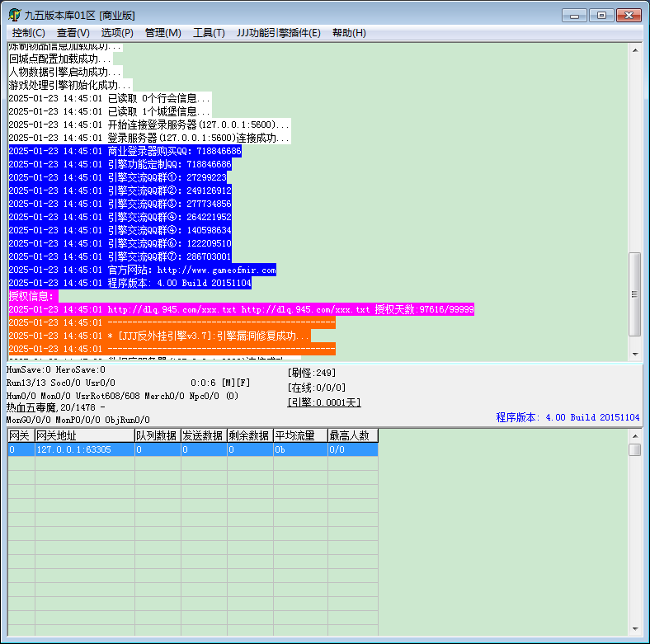Image resolution: width=650 pixels, height=644 pixels.
Task: Click log line 已读取 1个城堡信息
Action: [x=110, y=111]
